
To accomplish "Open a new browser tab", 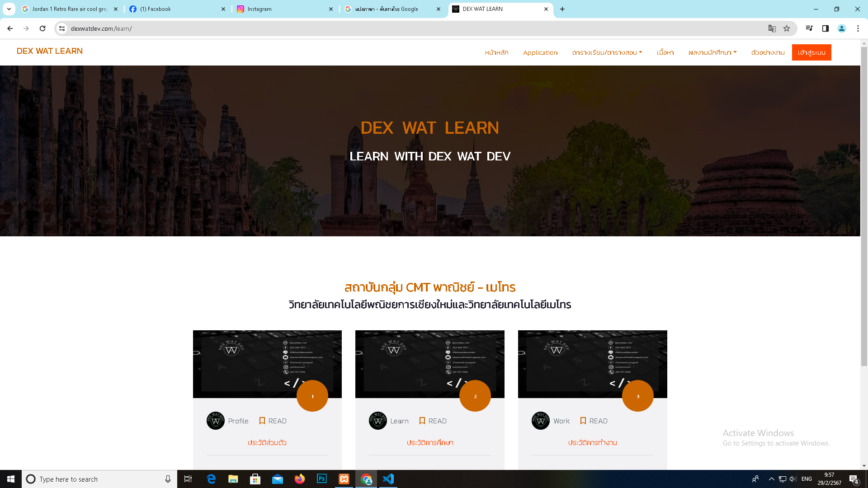I will (x=562, y=9).
